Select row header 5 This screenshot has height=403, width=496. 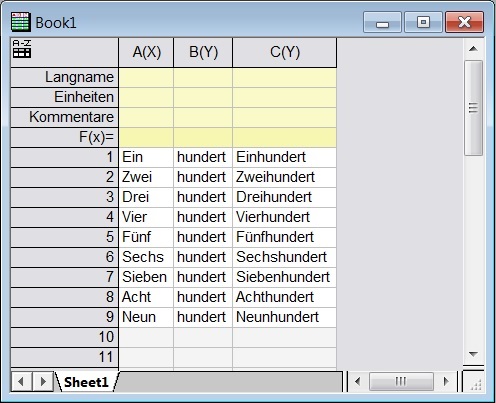[x=64, y=237]
